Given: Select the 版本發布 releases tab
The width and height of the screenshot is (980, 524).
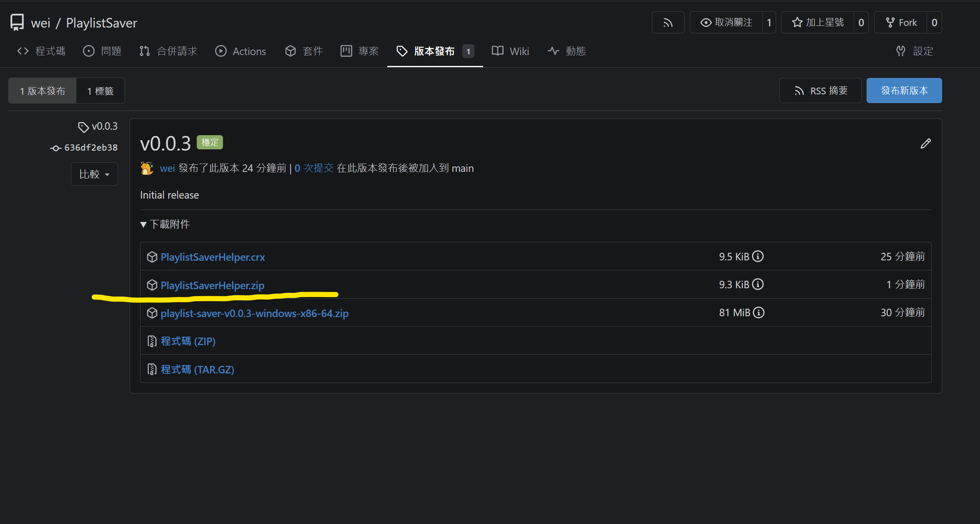Looking at the screenshot, I should pos(435,51).
